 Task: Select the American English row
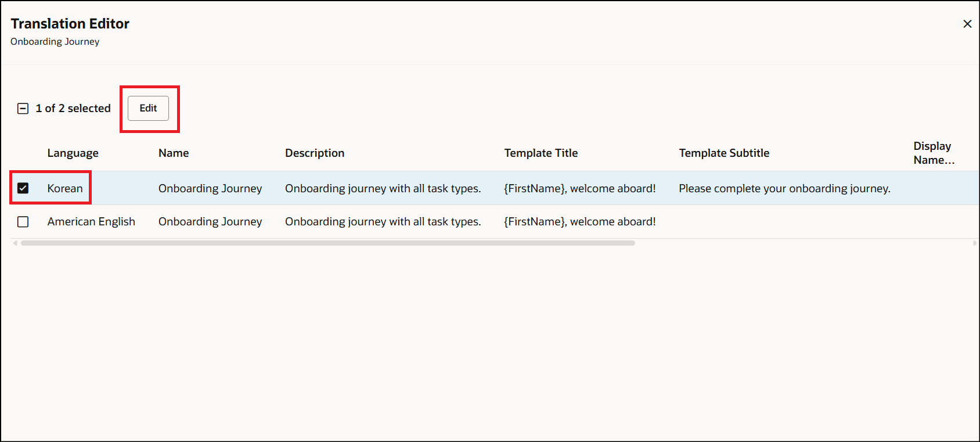pyautogui.click(x=91, y=221)
